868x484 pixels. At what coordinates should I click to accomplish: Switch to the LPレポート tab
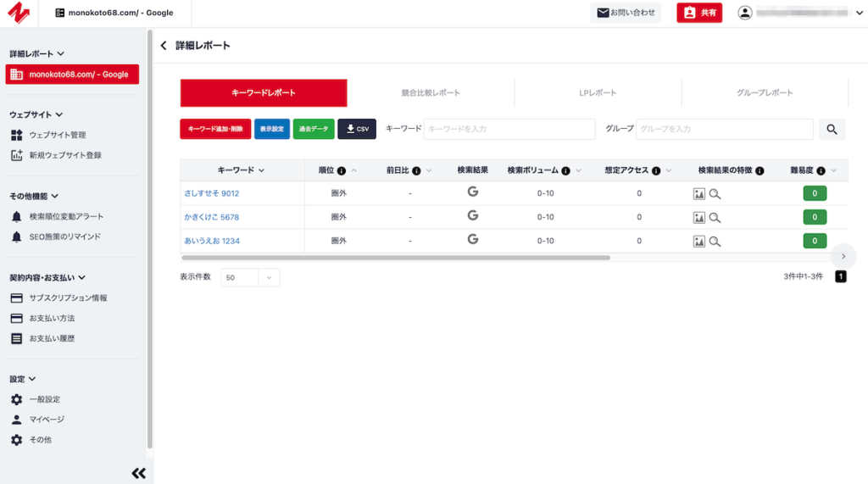click(x=598, y=92)
